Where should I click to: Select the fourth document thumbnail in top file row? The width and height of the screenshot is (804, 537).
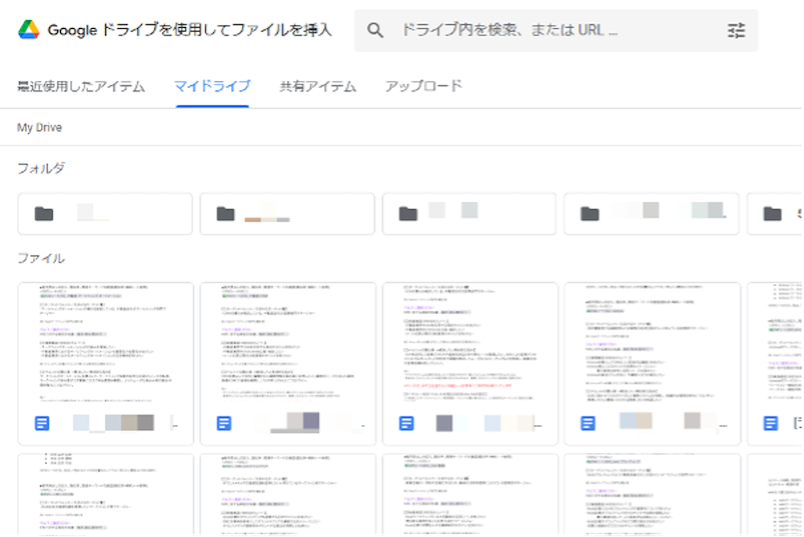click(x=652, y=364)
